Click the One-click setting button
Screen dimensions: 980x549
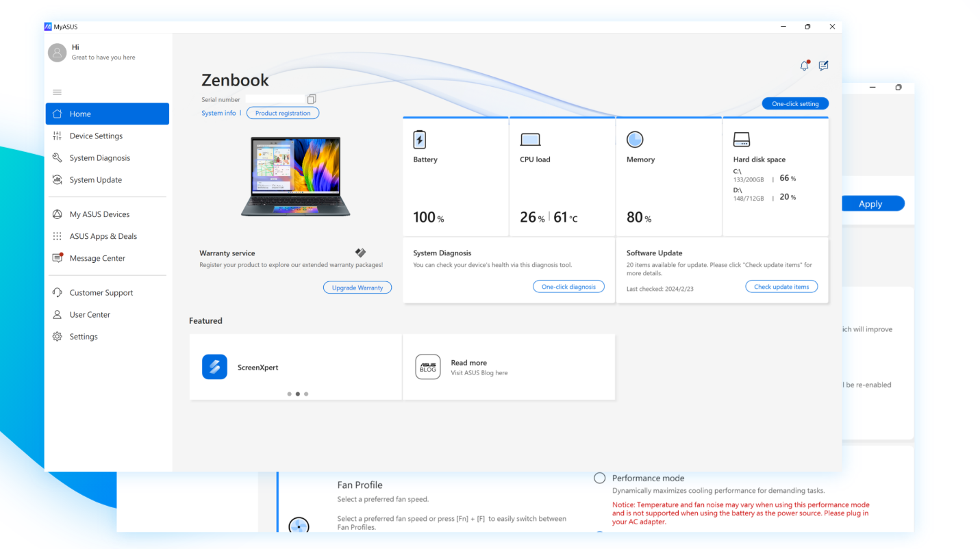795,103
